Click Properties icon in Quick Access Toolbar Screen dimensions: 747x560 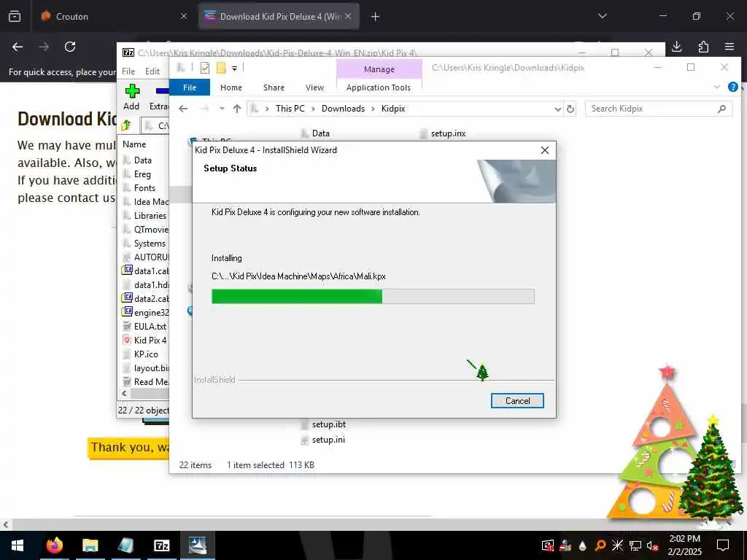(x=205, y=68)
